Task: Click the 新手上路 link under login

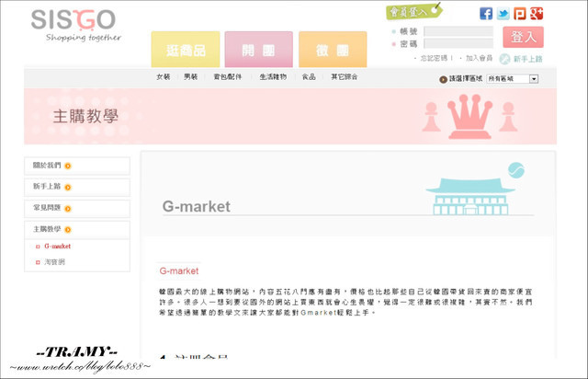Action: [527, 59]
